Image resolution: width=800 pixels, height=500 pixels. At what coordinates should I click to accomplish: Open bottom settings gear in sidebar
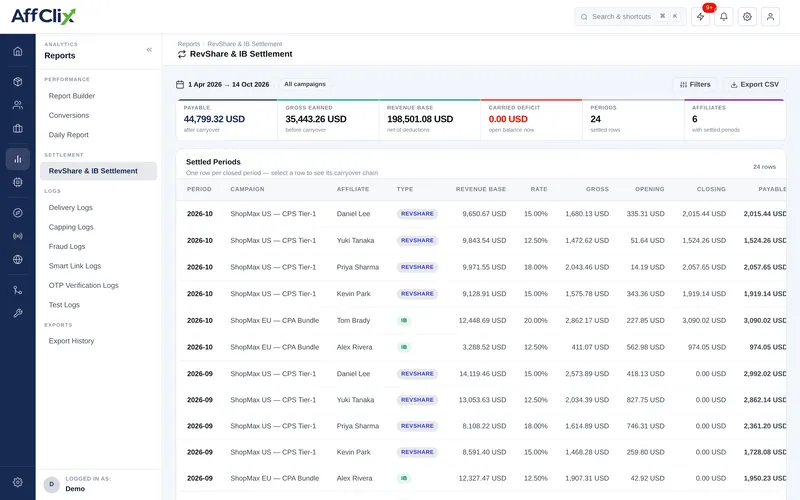pyautogui.click(x=18, y=482)
